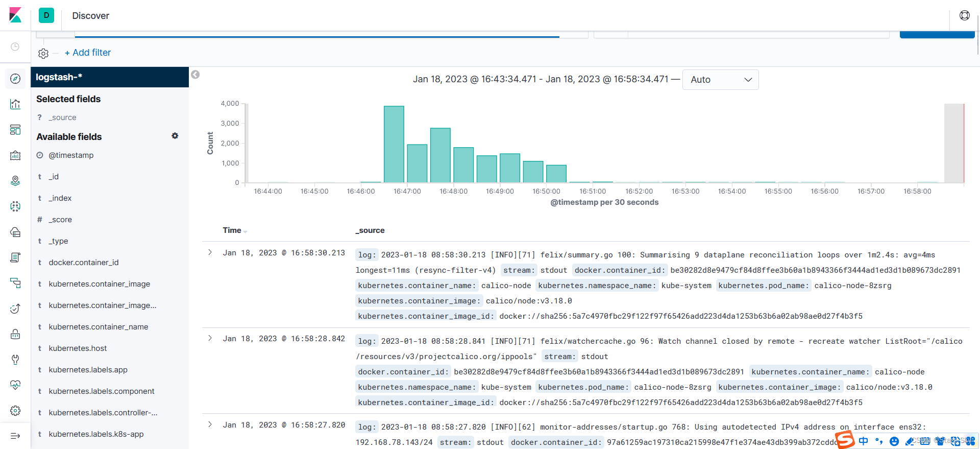Sort by the Time column arrow

(246, 231)
